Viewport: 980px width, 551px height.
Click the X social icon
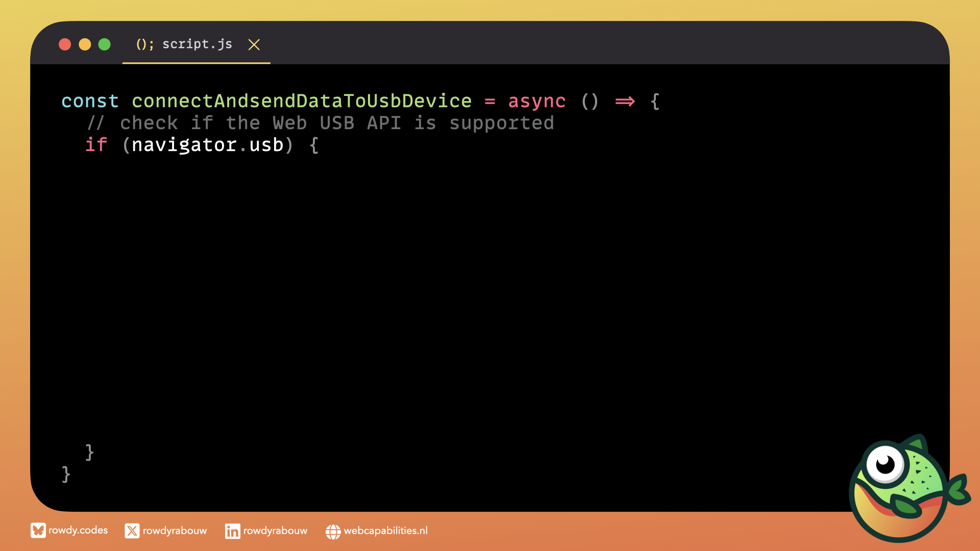pyautogui.click(x=132, y=531)
